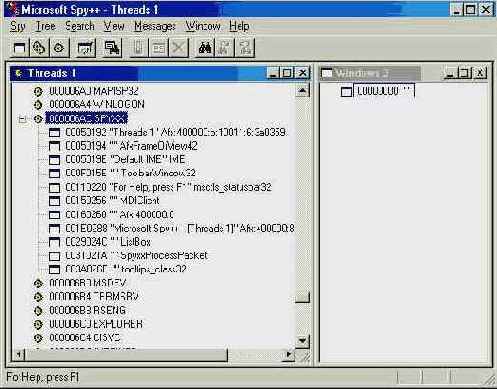
Task: Open the View menu
Action: coord(114,26)
